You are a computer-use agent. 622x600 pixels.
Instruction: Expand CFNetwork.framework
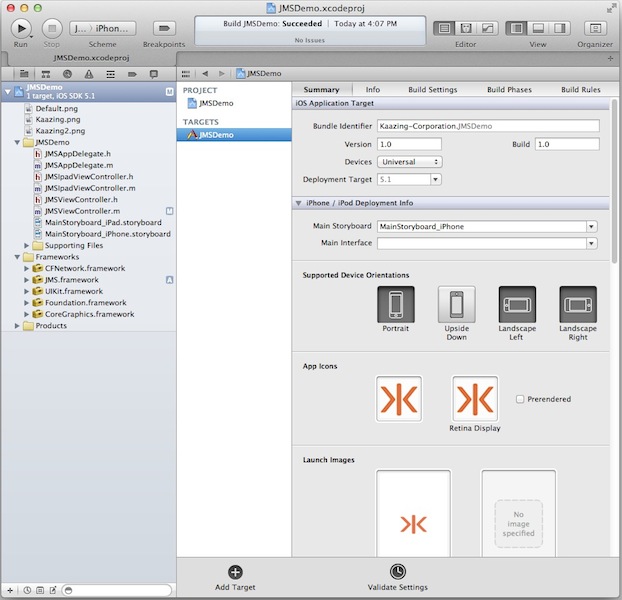26,268
